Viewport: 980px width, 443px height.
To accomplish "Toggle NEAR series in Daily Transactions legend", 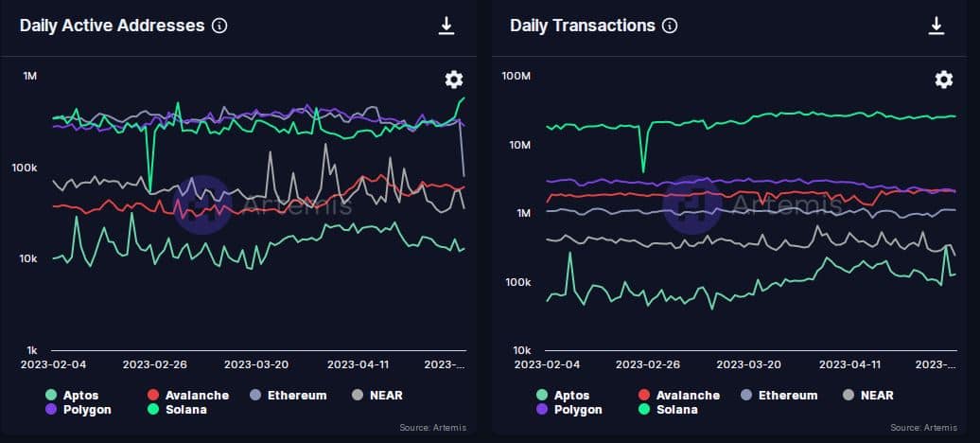I will pyautogui.click(x=867, y=396).
